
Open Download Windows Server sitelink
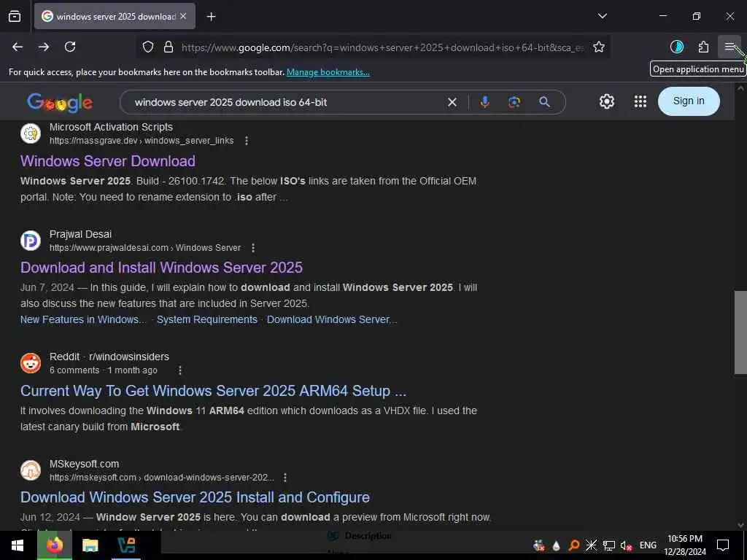[332, 319]
